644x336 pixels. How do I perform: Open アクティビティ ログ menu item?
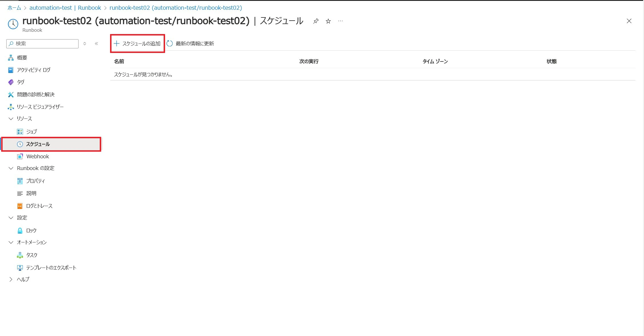coord(34,70)
